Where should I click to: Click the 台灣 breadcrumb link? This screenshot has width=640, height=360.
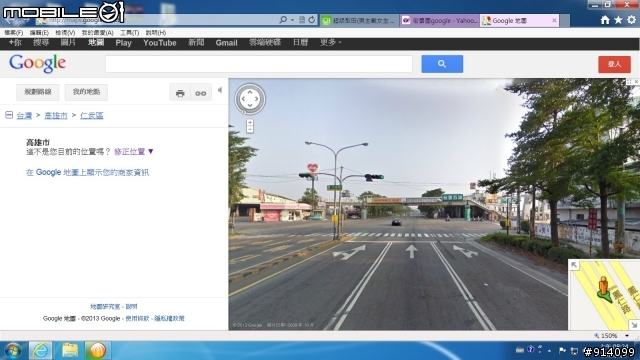[24, 116]
